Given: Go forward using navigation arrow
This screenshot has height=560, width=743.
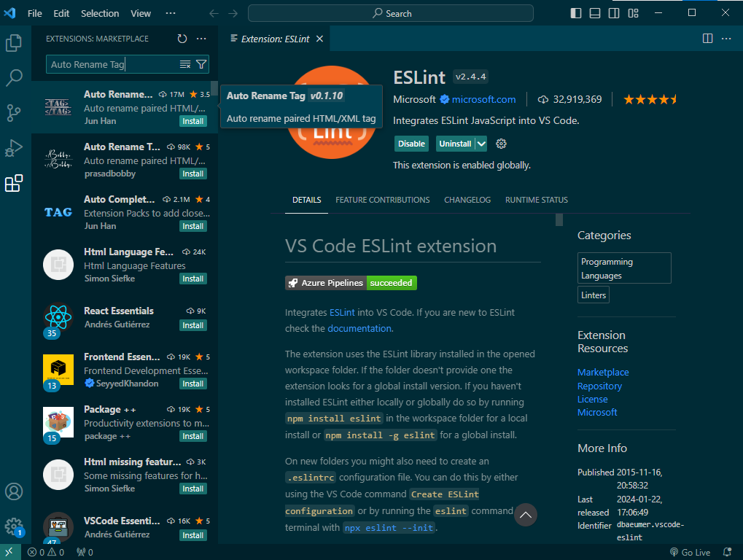Looking at the screenshot, I should click(x=233, y=13).
